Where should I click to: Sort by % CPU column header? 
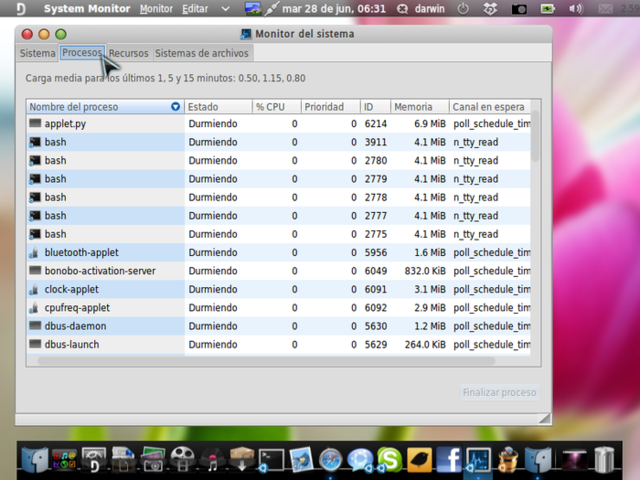[277, 107]
